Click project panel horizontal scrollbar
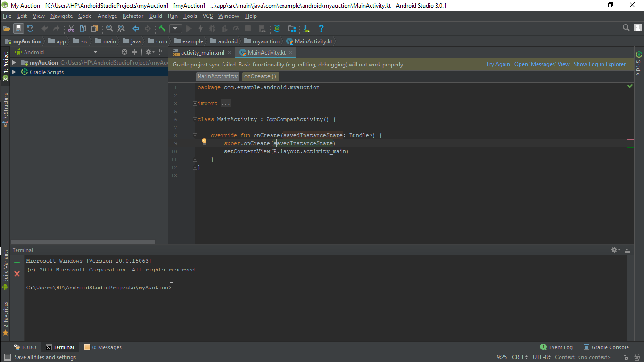 [83, 242]
